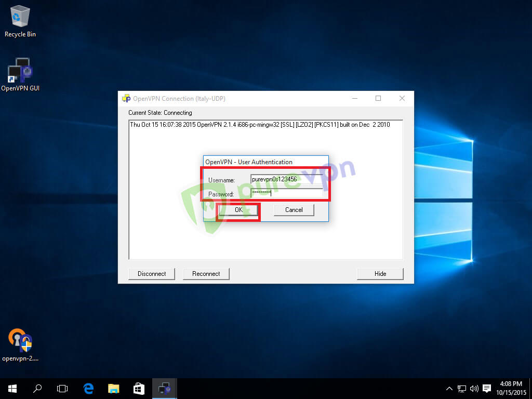This screenshot has height=399, width=532.
Task: Open the Action Center notifications icon
Action: (487, 389)
